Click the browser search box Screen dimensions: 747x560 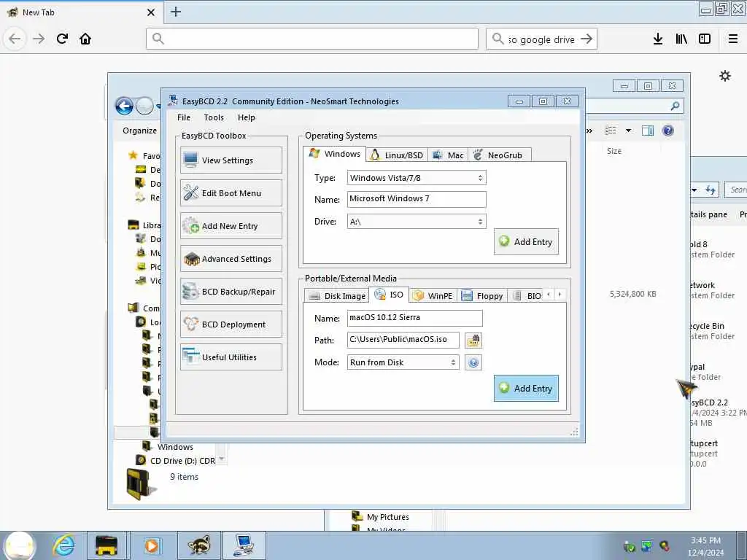pos(543,39)
